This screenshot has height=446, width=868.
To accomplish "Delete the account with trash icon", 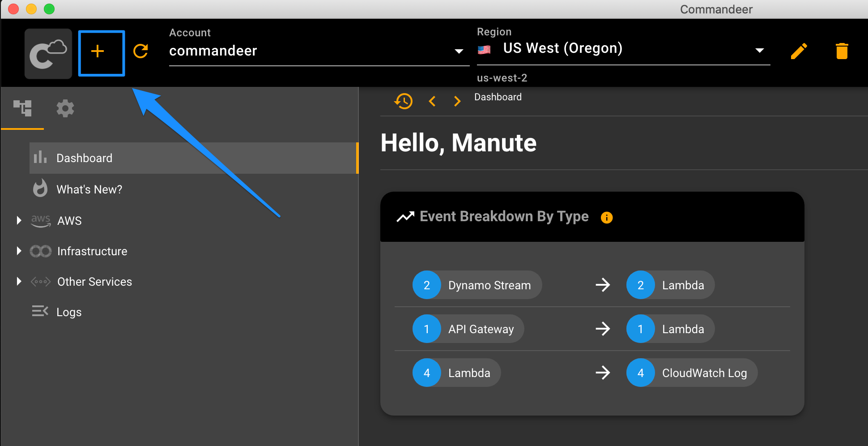I will tap(842, 51).
